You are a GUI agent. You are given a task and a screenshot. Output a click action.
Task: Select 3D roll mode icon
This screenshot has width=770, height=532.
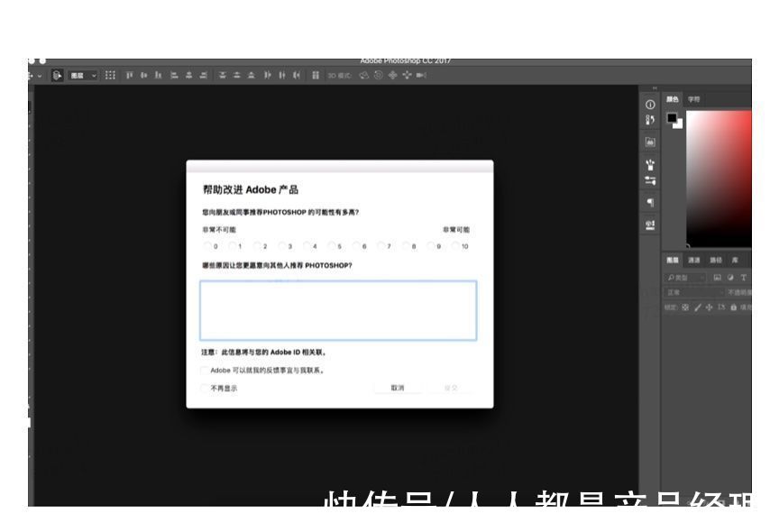click(x=378, y=75)
